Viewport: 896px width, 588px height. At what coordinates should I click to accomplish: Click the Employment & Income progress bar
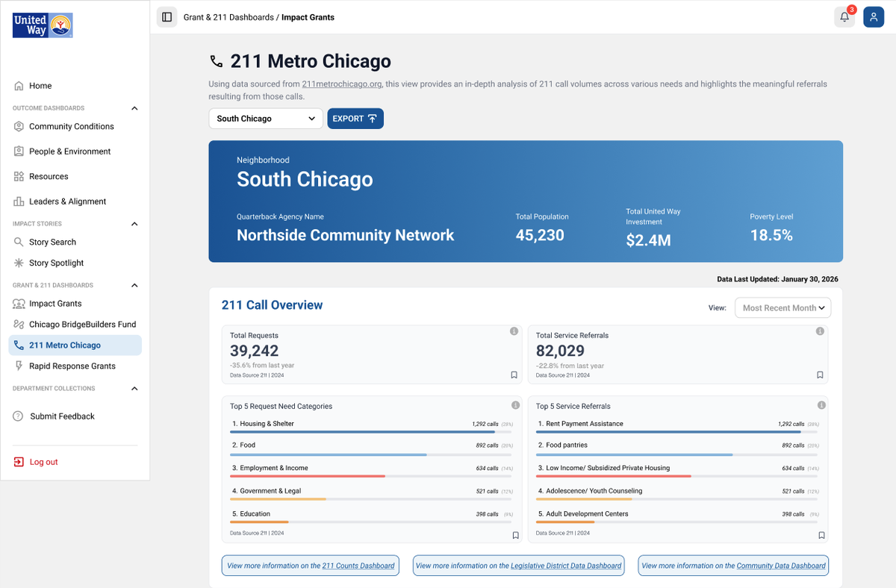pos(371,476)
